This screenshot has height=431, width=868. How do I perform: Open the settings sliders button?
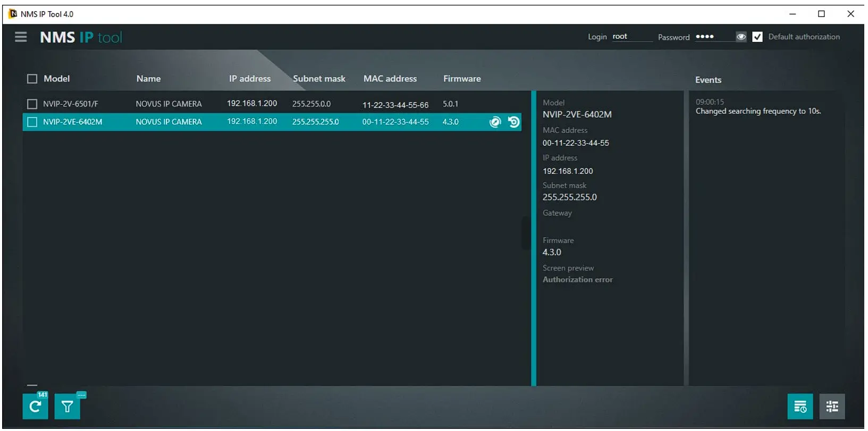click(832, 407)
